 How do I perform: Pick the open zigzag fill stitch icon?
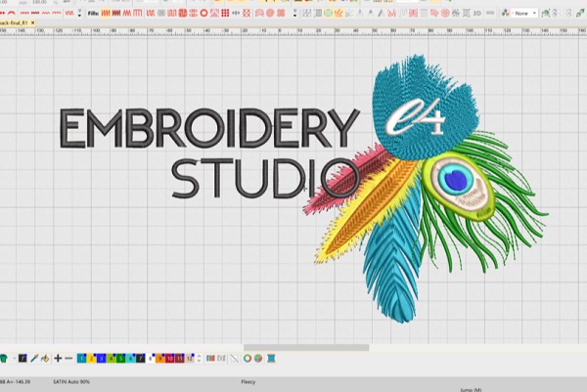(x=127, y=14)
